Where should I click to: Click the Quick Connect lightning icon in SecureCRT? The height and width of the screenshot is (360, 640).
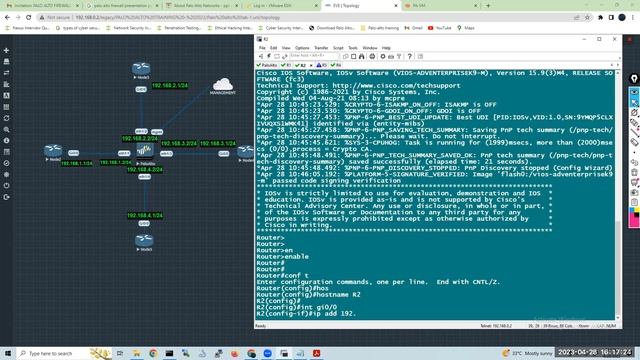[x=269, y=56]
